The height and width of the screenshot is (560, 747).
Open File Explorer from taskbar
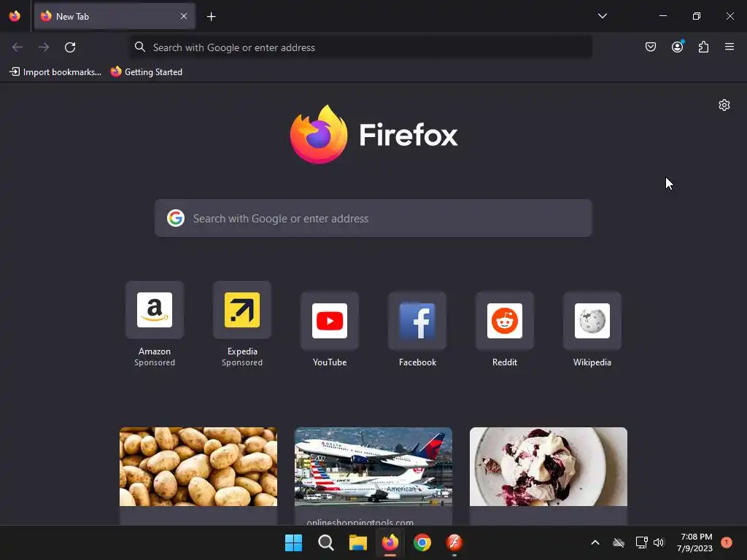pos(357,542)
